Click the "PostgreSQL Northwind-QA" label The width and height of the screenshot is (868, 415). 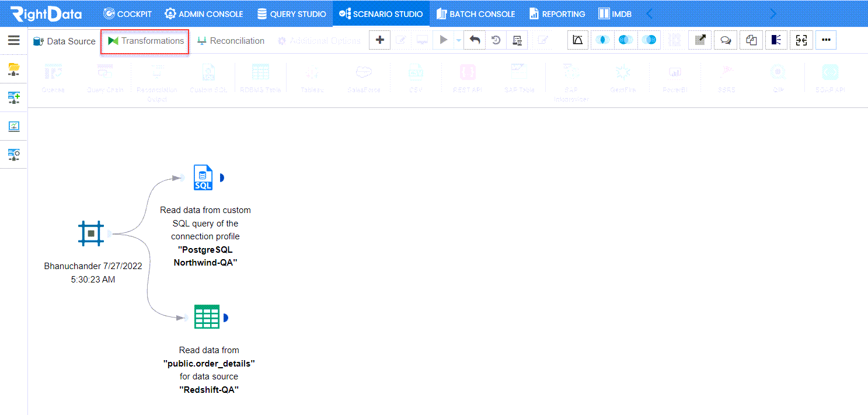tap(205, 256)
